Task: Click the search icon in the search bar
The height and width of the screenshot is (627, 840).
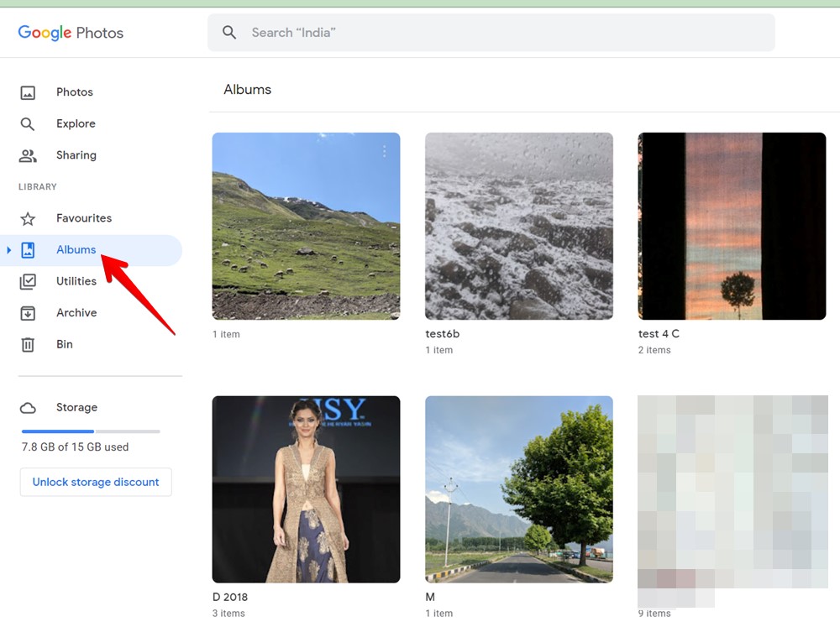Action: [x=229, y=32]
